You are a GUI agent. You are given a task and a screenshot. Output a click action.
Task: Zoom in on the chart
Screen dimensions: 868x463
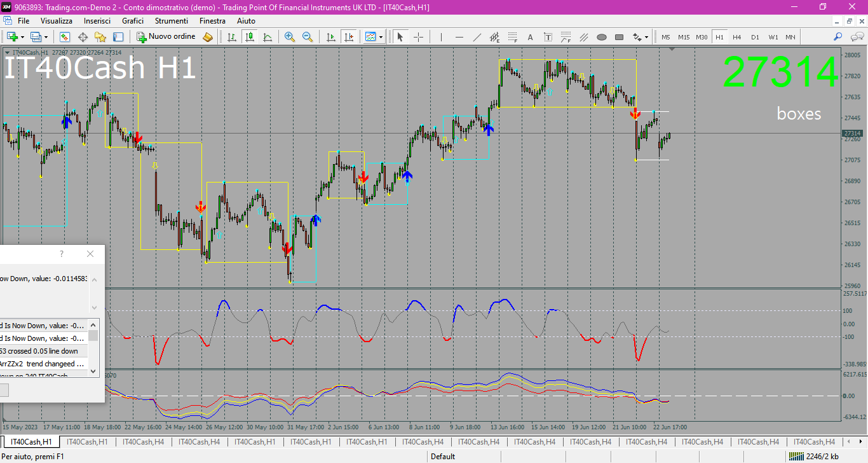click(x=290, y=37)
